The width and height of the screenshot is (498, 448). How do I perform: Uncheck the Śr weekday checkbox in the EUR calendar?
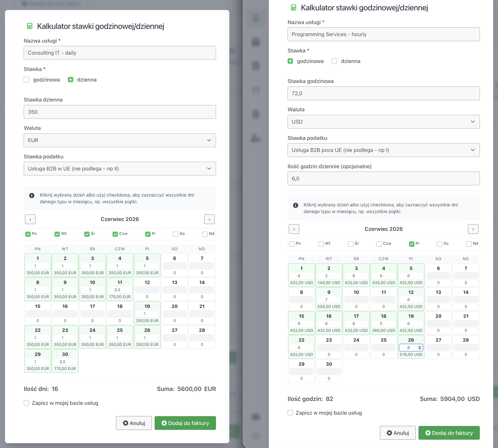click(x=87, y=234)
